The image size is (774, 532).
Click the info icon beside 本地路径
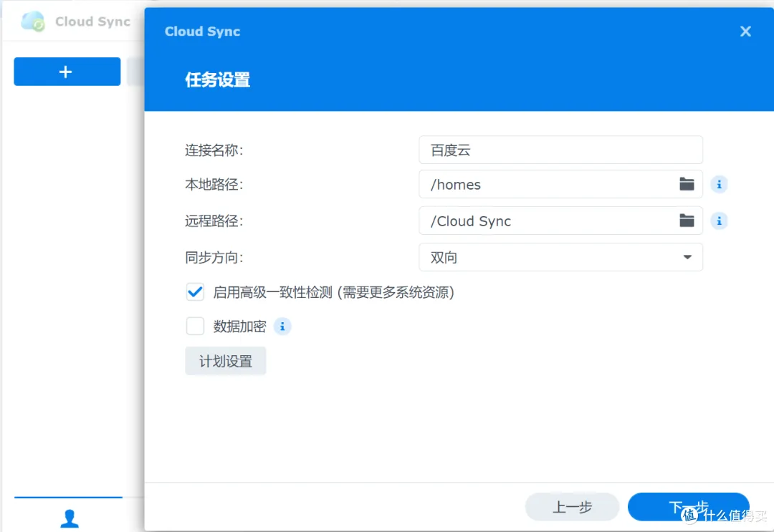pos(719,184)
